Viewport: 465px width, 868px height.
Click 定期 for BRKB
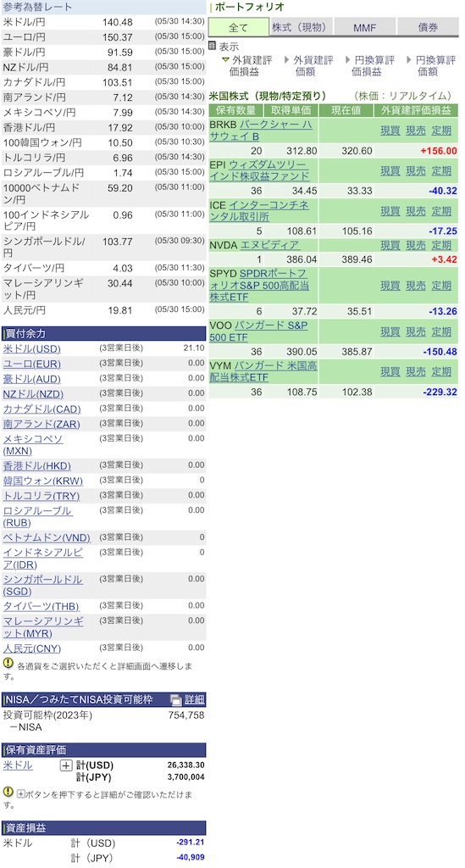(441, 131)
